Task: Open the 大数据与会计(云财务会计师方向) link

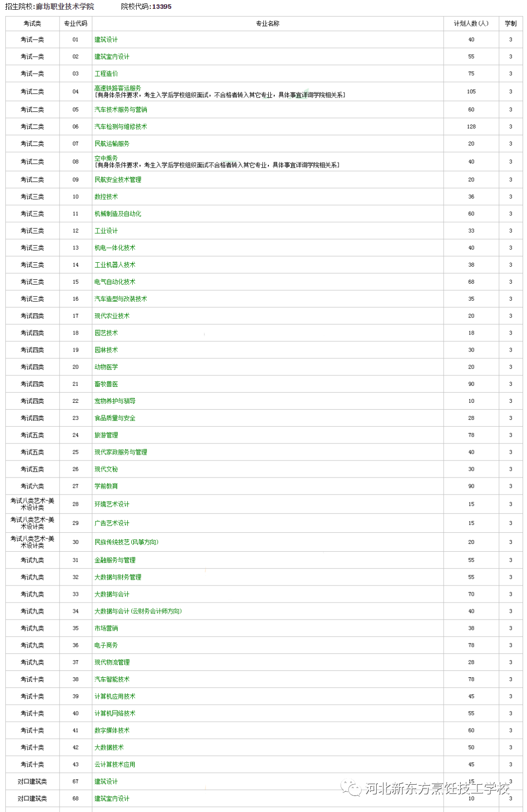Action: point(138,611)
